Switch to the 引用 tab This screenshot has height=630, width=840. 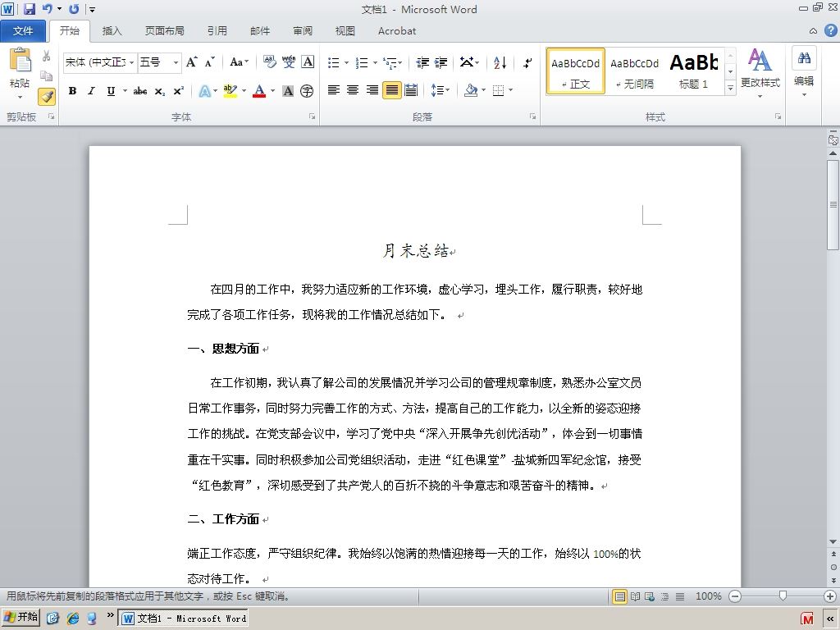(217, 31)
